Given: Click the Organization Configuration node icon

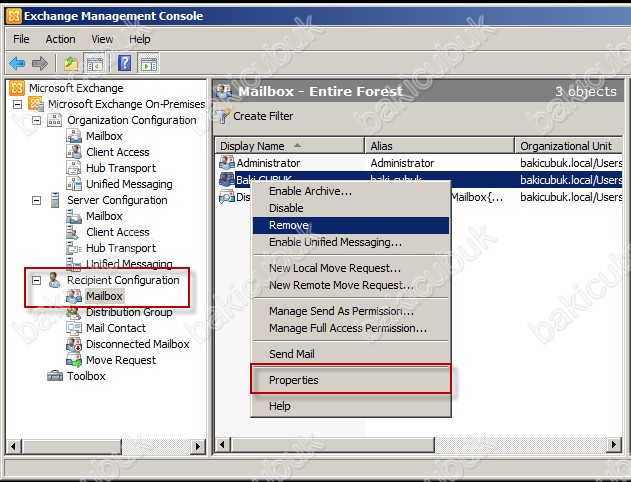Looking at the screenshot, I should pyautogui.click(x=54, y=120).
